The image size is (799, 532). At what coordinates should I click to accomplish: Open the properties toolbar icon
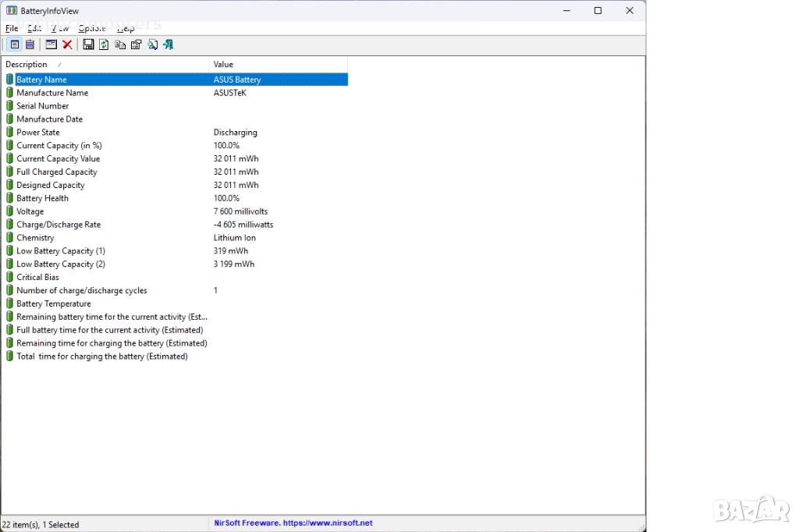tap(136, 44)
